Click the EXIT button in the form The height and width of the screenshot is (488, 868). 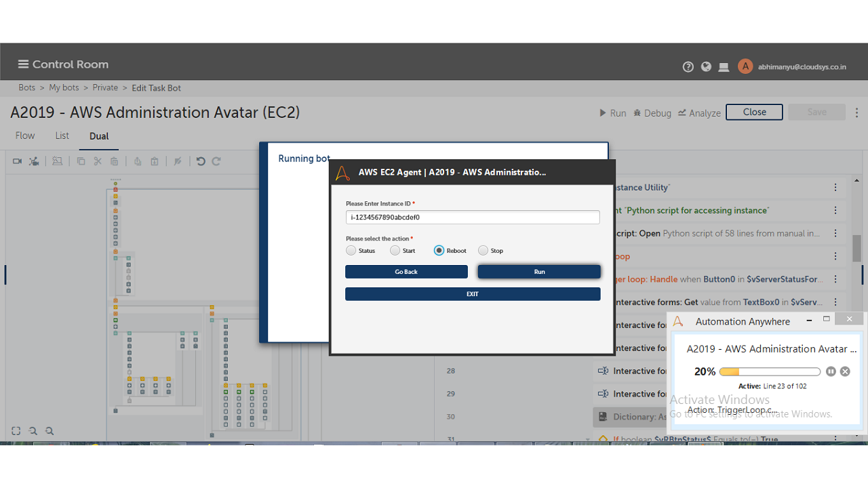[473, 294]
